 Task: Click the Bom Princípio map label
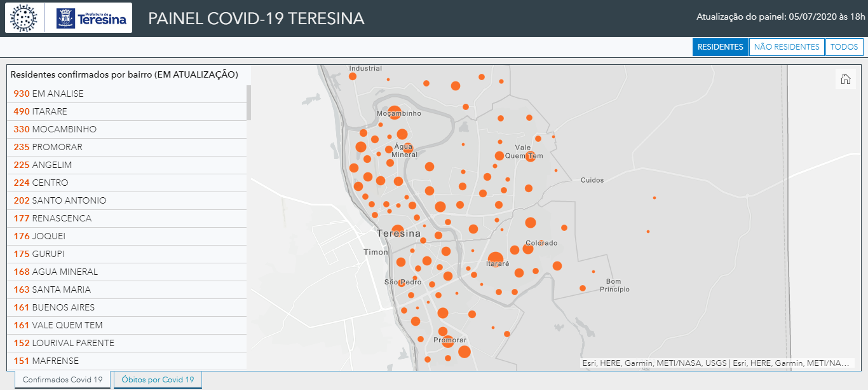(x=614, y=285)
